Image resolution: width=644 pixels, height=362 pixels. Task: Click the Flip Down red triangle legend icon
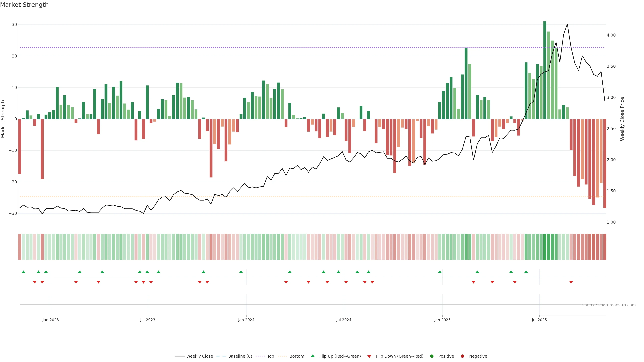(x=369, y=356)
